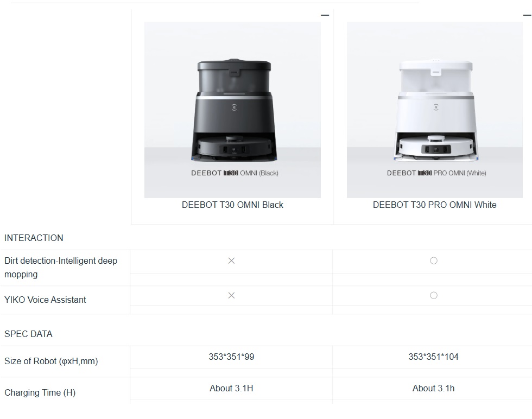
Task: Open the DEEBOT T30 OMNI Black product image
Action: pos(232,110)
